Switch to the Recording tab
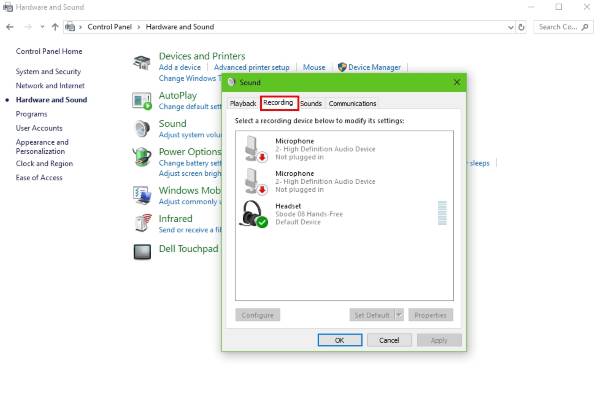The height and width of the screenshot is (417, 600). tap(279, 103)
